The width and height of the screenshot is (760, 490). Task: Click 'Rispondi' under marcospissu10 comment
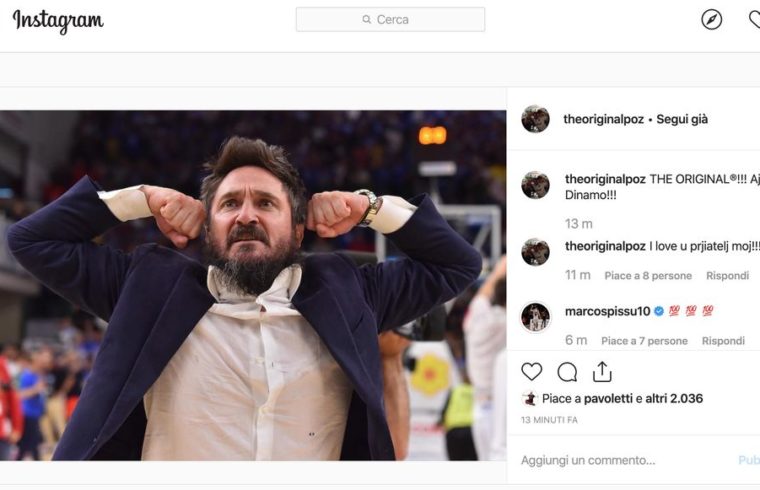pos(723,341)
